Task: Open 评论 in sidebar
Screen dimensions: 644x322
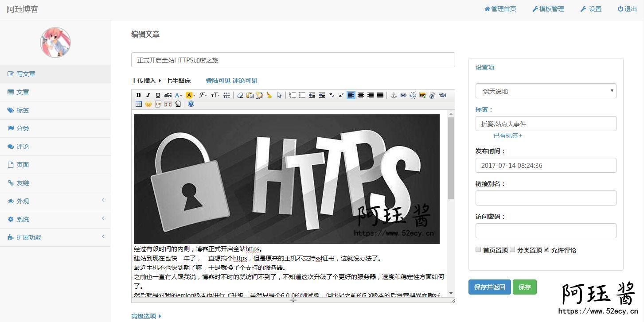Action: pyautogui.click(x=55, y=147)
